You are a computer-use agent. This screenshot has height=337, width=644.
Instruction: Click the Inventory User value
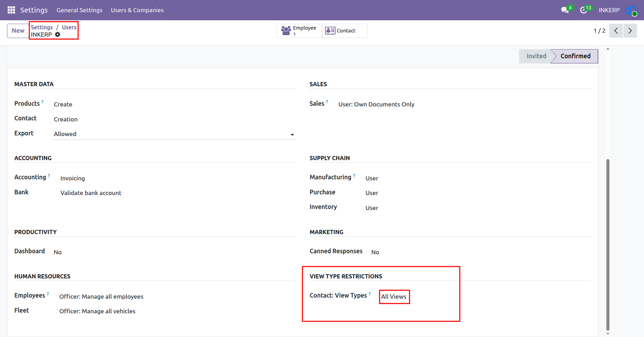click(x=372, y=208)
